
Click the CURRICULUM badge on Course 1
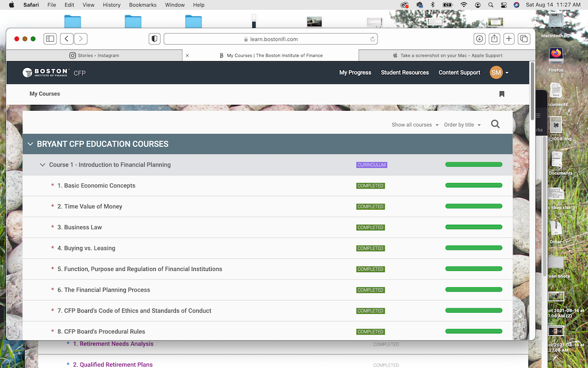(x=372, y=165)
